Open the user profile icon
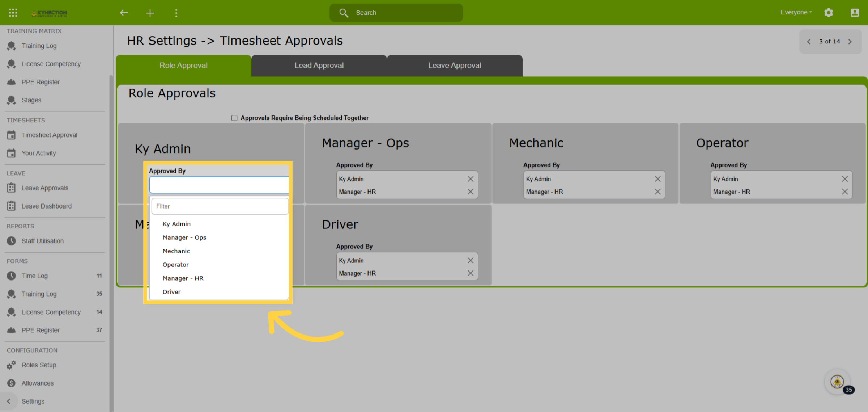868x412 pixels. (x=855, y=13)
